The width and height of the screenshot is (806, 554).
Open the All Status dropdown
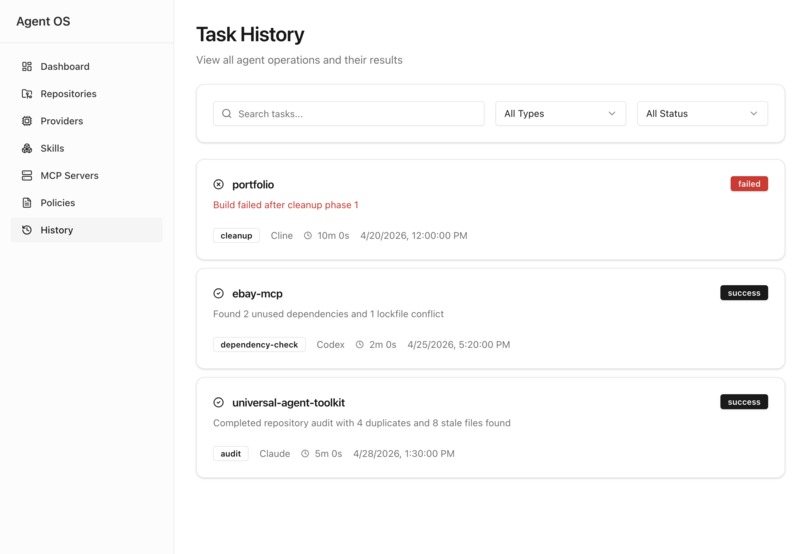click(702, 114)
